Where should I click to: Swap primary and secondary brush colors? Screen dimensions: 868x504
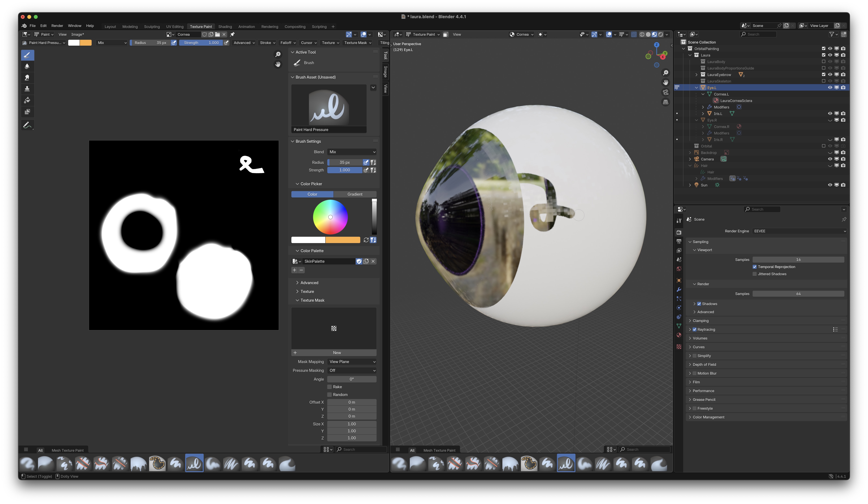click(x=366, y=240)
